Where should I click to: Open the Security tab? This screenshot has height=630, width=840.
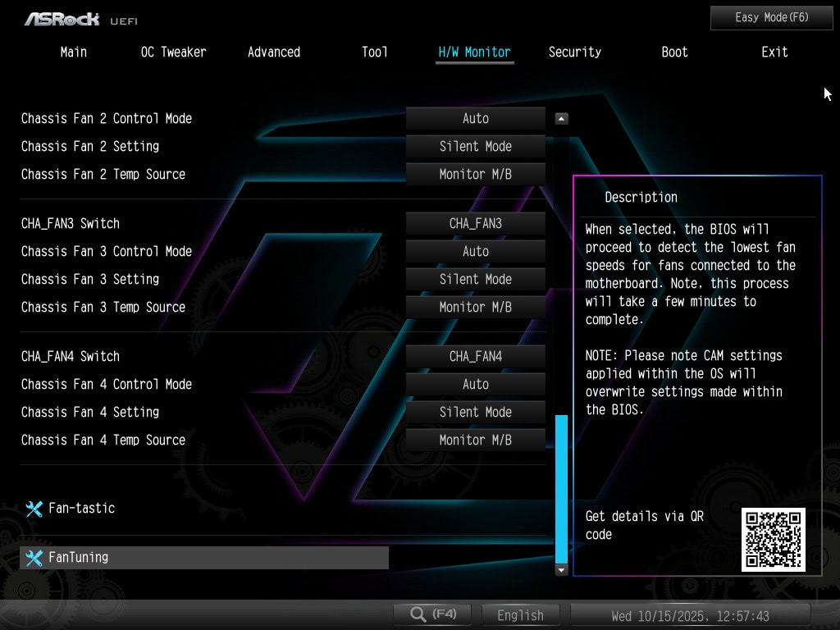click(574, 52)
